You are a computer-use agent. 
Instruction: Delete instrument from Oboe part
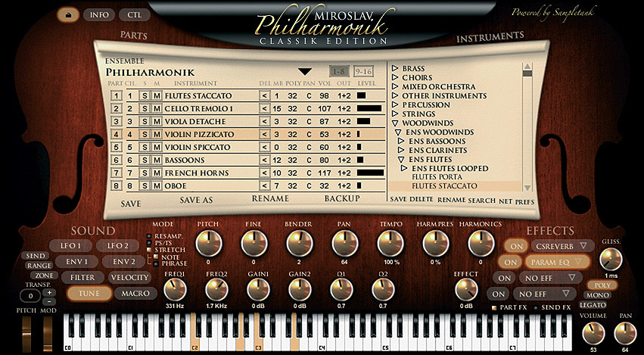[x=265, y=185]
